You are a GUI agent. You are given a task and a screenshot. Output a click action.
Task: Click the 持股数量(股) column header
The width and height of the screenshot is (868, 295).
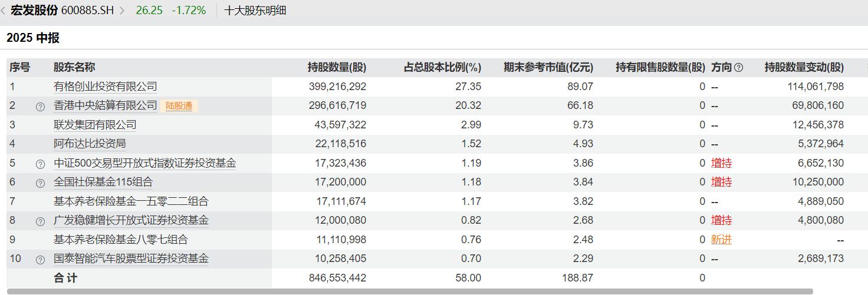tap(337, 68)
